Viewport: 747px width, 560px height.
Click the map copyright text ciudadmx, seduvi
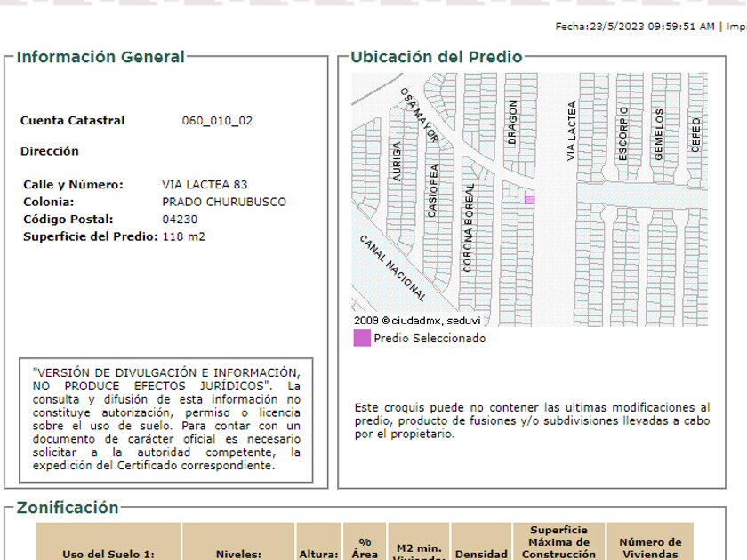tap(405, 320)
